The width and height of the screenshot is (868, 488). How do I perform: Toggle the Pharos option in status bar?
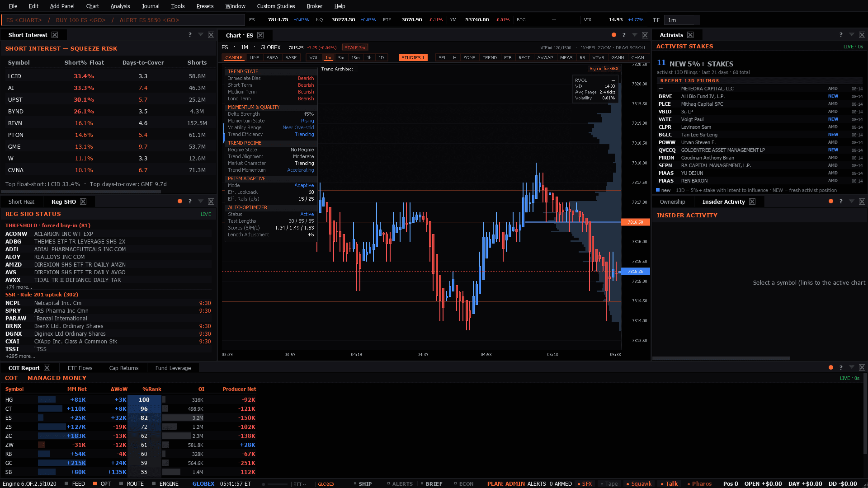pyautogui.click(x=699, y=483)
